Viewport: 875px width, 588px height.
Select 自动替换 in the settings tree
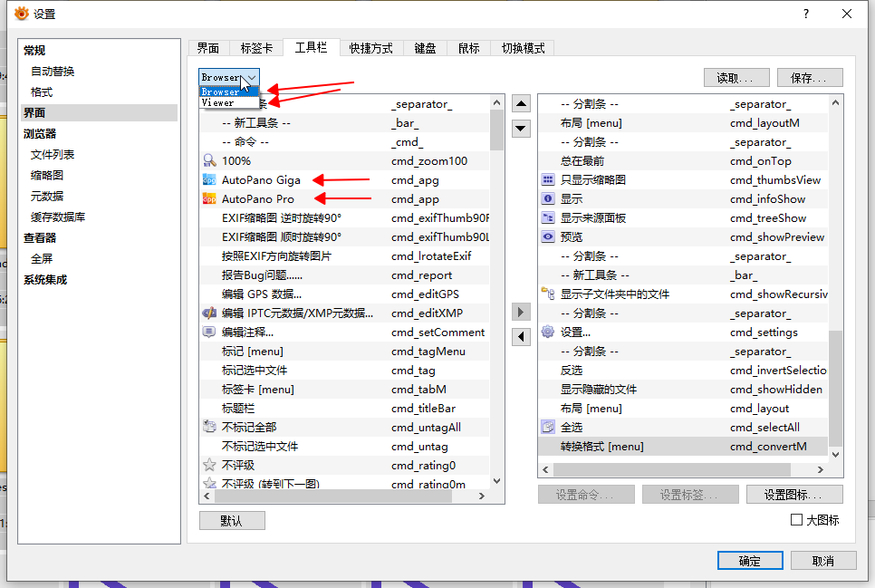point(53,71)
